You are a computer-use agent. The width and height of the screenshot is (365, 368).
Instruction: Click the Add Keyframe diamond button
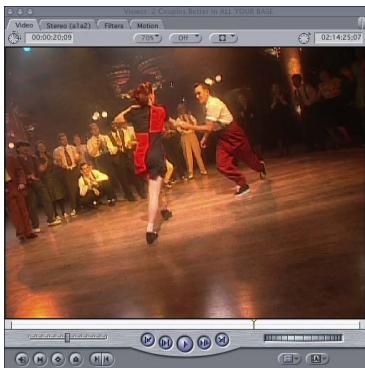58,359
